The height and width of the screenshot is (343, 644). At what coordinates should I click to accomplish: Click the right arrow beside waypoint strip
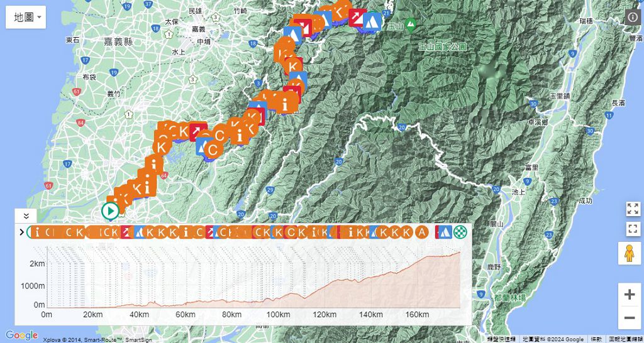click(x=22, y=232)
